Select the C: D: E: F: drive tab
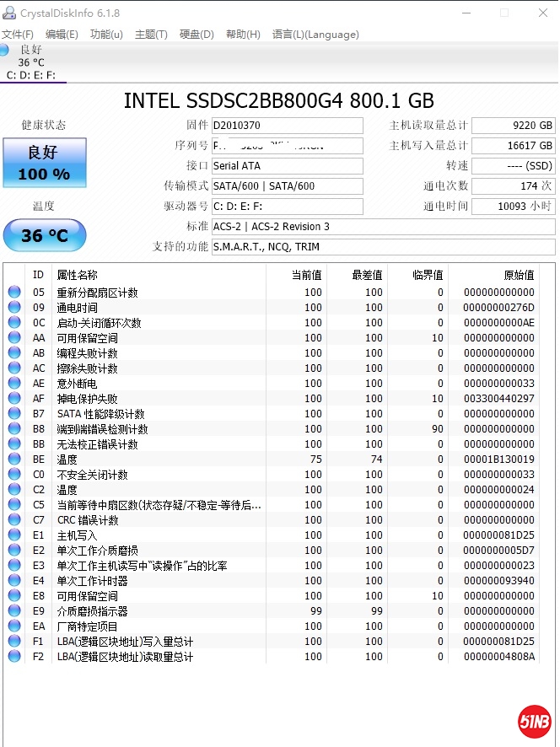Screen dimensions: 560x747 click(31, 75)
